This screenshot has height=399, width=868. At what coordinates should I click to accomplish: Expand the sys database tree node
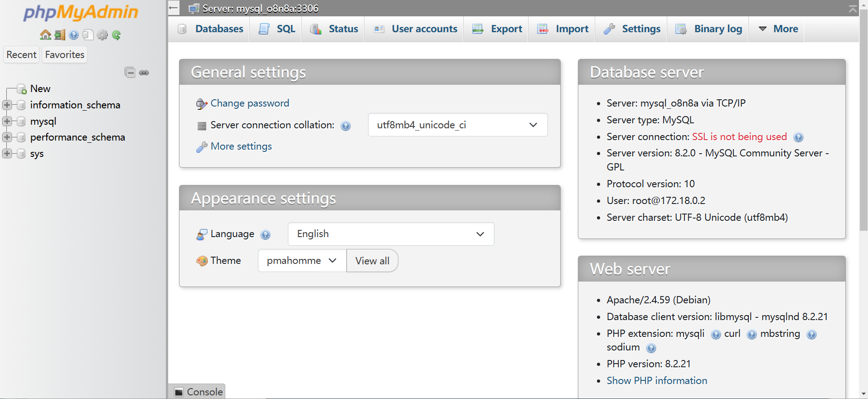[7, 154]
